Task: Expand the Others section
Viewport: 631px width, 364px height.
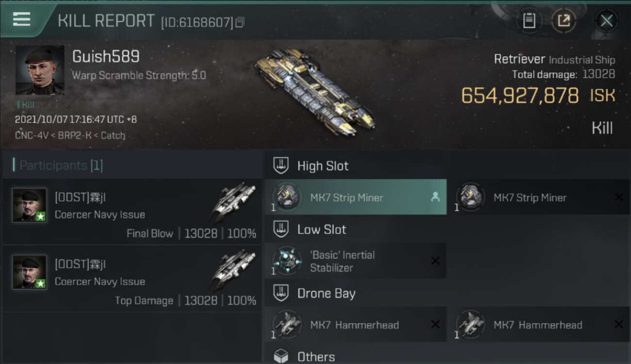Action: point(316,357)
